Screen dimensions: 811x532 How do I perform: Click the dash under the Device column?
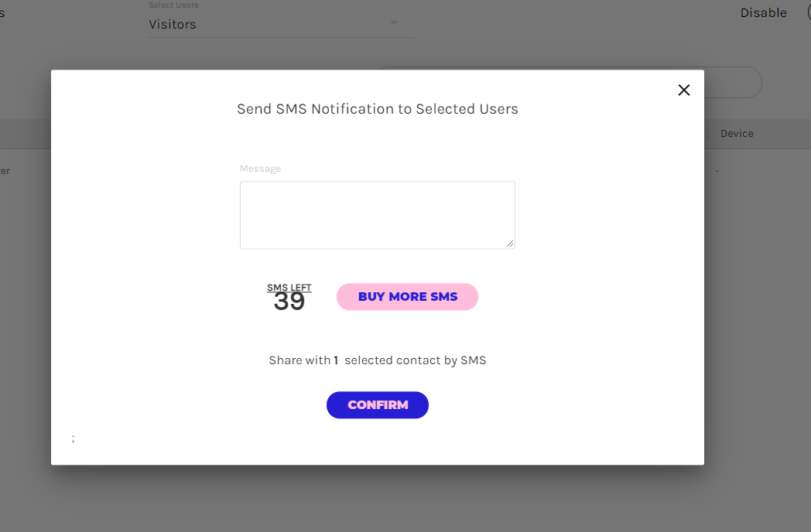717,171
